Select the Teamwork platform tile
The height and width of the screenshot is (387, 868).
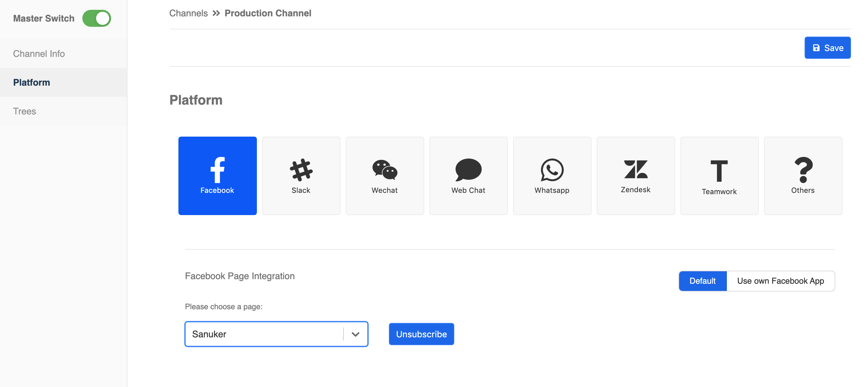[x=719, y=176]
